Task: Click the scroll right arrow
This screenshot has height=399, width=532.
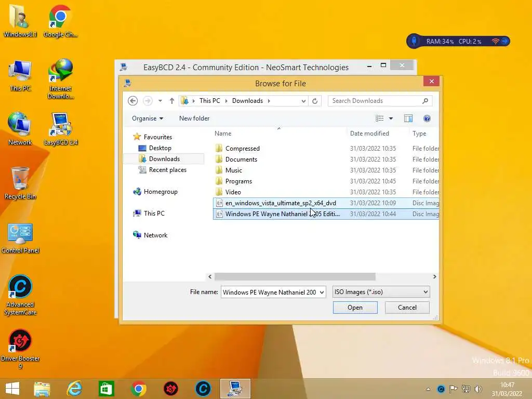Action: 435,277
